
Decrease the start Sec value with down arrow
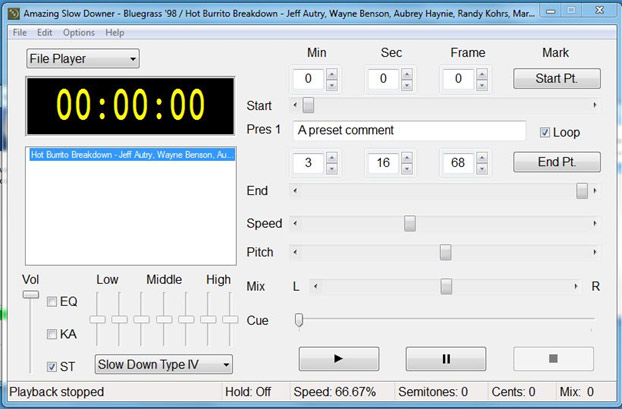[x=407, y=84]
